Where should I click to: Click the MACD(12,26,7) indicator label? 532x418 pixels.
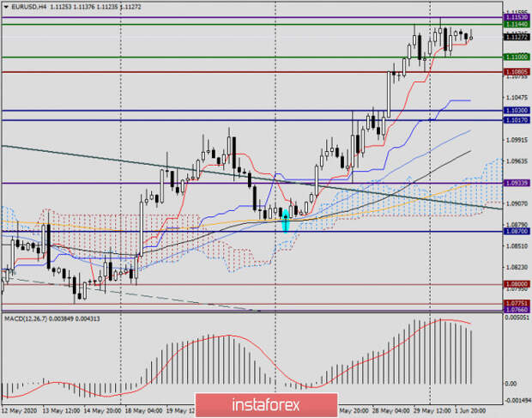click(51, 319)
